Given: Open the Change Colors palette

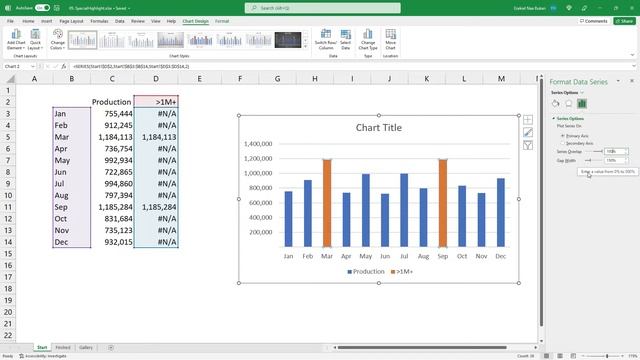Looking at the screenshot, I should click(x=58, y=39).
